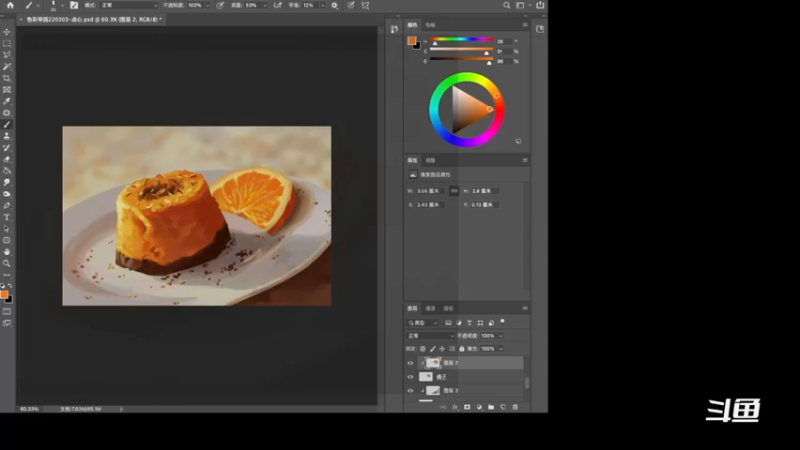
Task: Select the Dodge tool
Action: click(x=7, y=194)
